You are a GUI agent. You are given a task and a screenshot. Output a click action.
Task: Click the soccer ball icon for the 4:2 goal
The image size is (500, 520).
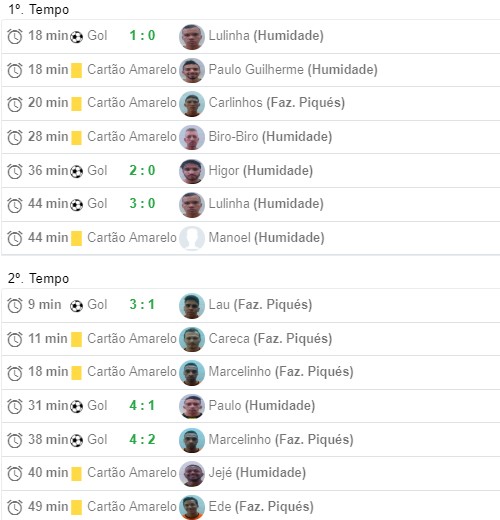(77, 440)
